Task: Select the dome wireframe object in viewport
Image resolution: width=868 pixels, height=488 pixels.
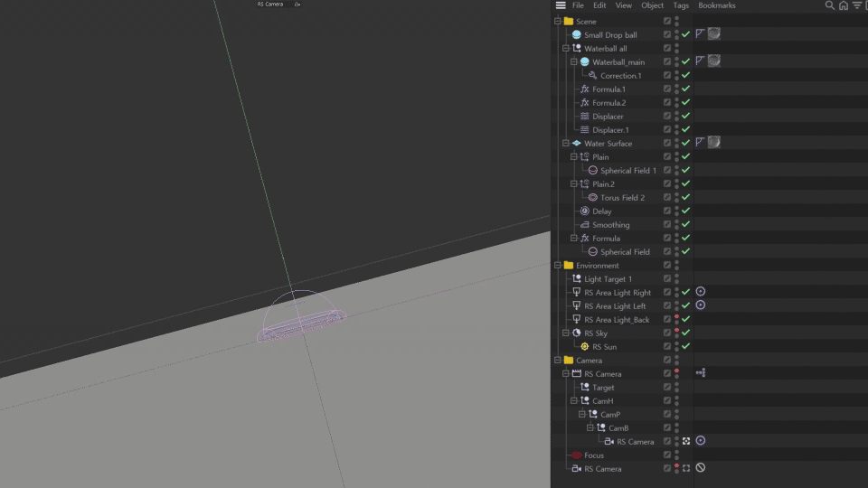Action: [300, 315]
